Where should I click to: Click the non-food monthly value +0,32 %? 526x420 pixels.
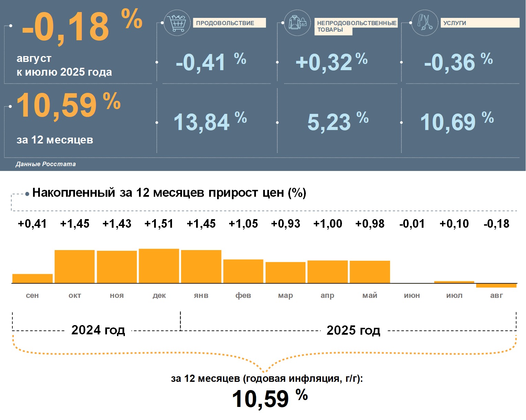click(331, 62)
